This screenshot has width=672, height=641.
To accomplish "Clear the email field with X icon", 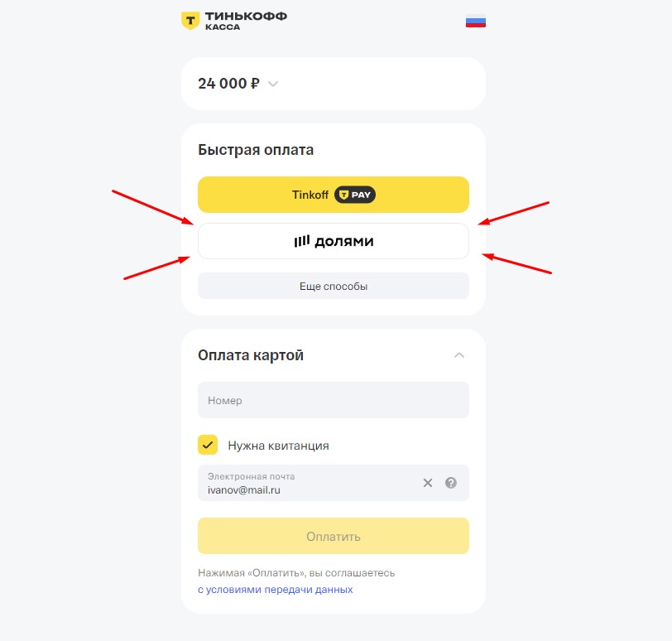I will [428, 483].
